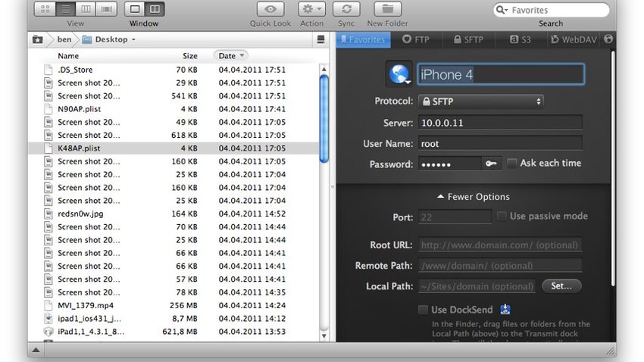Image resolution: width=644 pixels, height=362 pixels.
Task: Select single-pane window mode
Action: (x=135, y=9)
